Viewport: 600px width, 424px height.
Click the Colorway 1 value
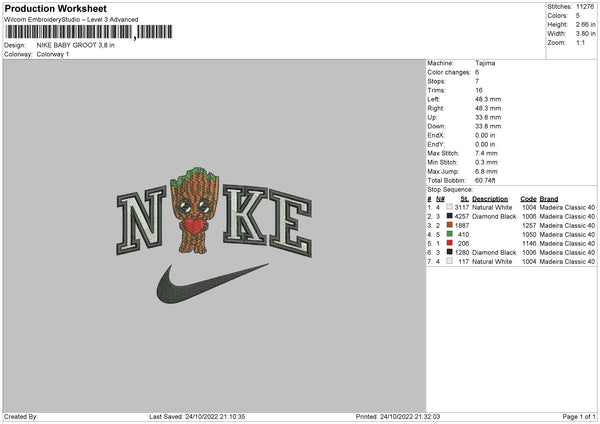[x=53, y=54]
